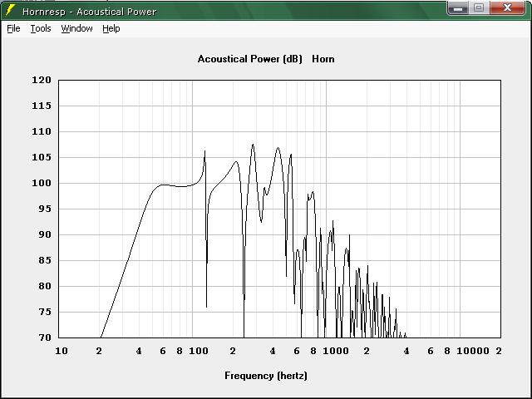The width and height of the screenshot is (532, 399).
Task: Open the Tools menu
Action: 41,28
